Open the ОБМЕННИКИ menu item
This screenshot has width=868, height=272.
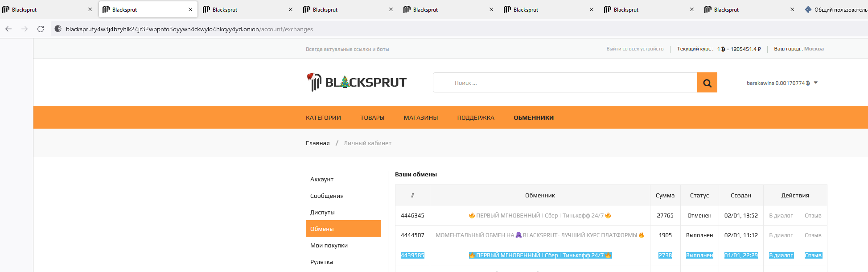click(x=534, y=118)
